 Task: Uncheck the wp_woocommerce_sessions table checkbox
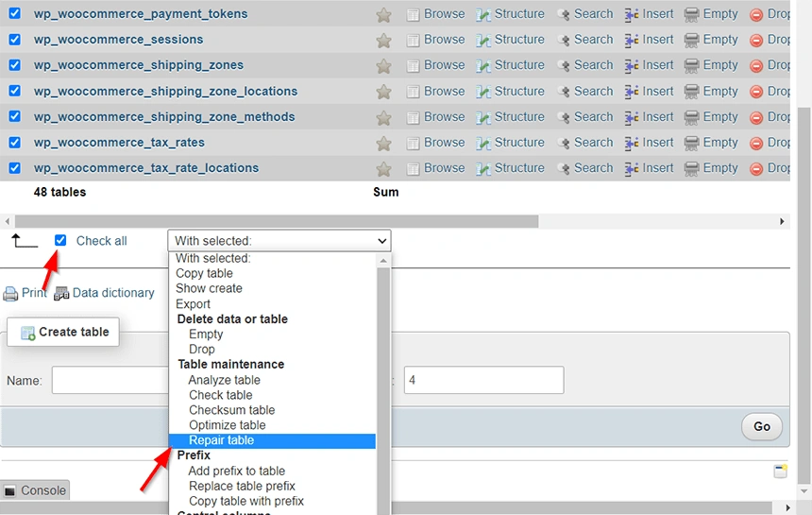click(14, 40)
